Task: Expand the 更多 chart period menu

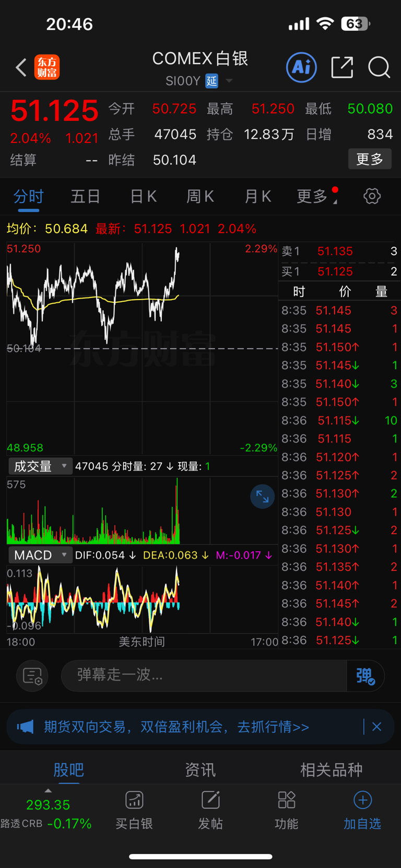Action: pyautogui.click(x=317, y=196)
